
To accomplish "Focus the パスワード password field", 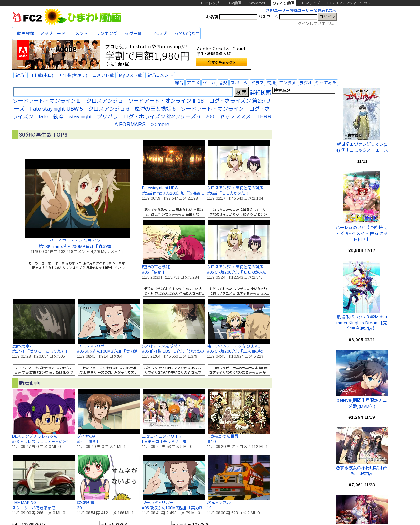I will (x=298, y=17).
